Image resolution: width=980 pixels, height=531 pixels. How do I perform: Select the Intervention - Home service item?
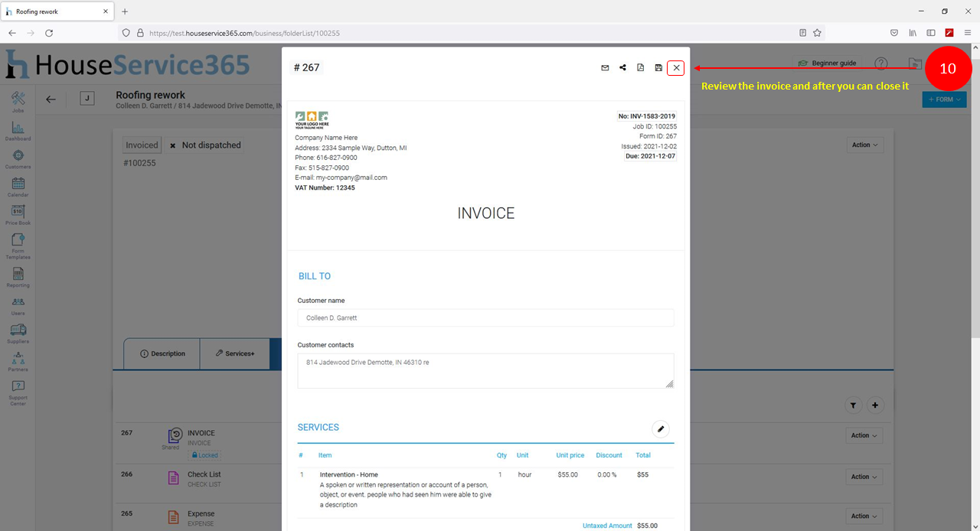pos(348,474)
